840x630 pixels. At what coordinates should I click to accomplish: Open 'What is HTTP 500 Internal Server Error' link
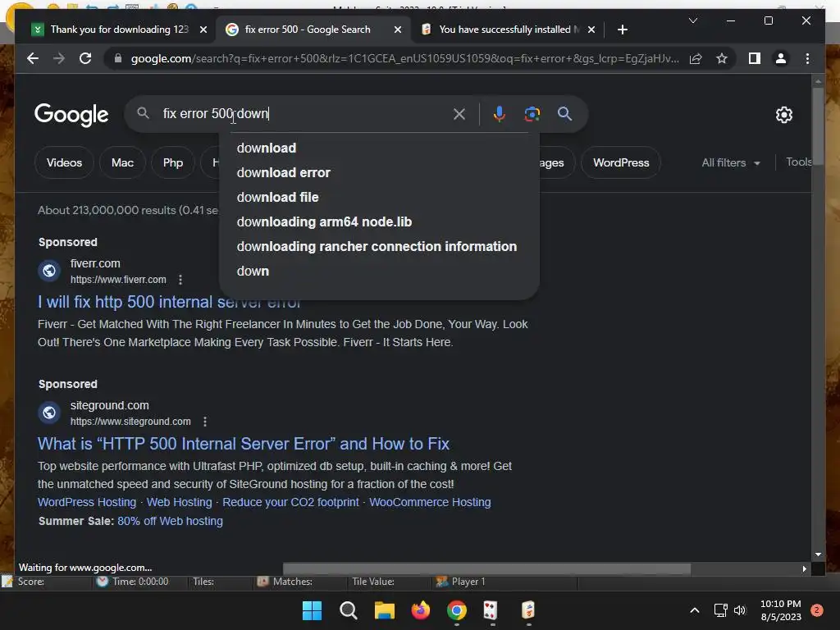[x=243, y=444]
